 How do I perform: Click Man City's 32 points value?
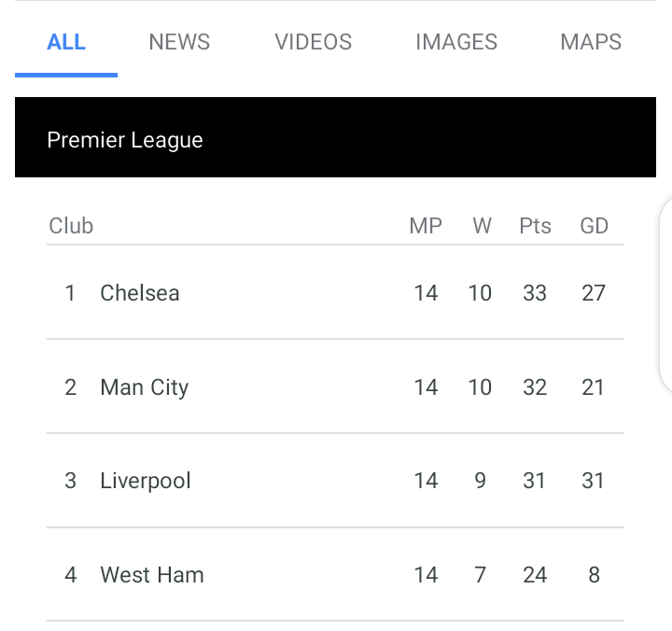tap(535, 387)
